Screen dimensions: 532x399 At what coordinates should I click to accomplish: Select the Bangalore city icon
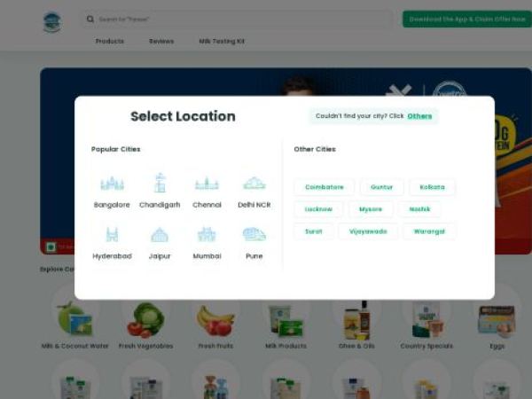(x=112, y=184)
